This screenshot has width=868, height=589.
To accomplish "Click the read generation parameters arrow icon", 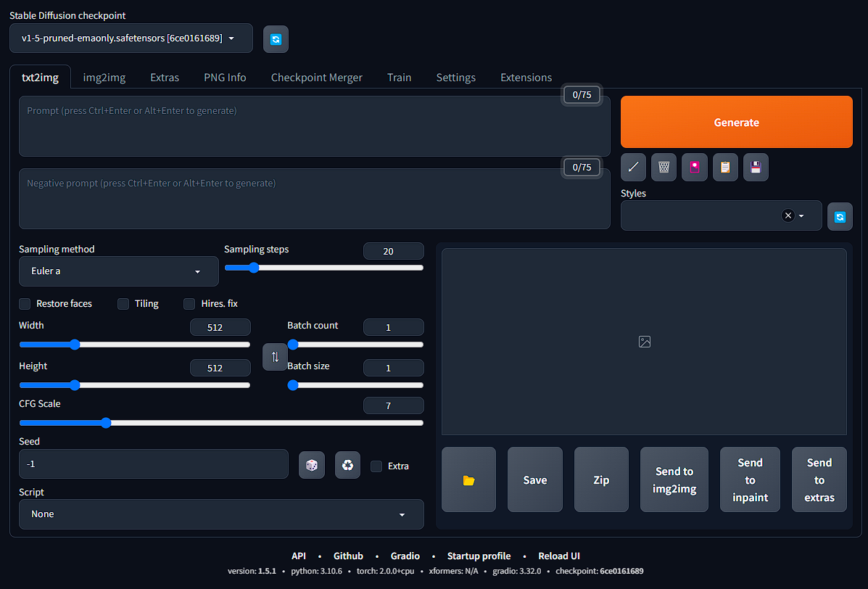I will pos(633,167).
